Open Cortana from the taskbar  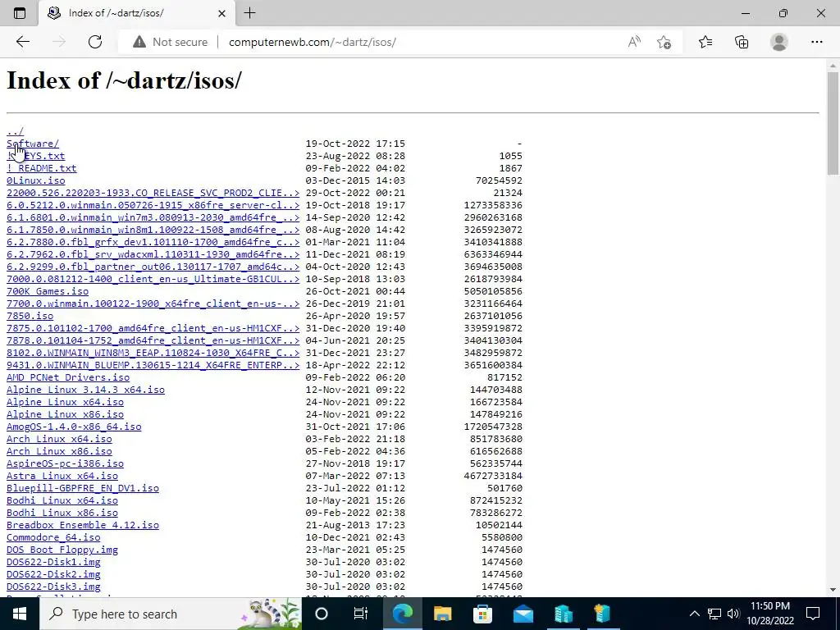click(x=322, y=614)
